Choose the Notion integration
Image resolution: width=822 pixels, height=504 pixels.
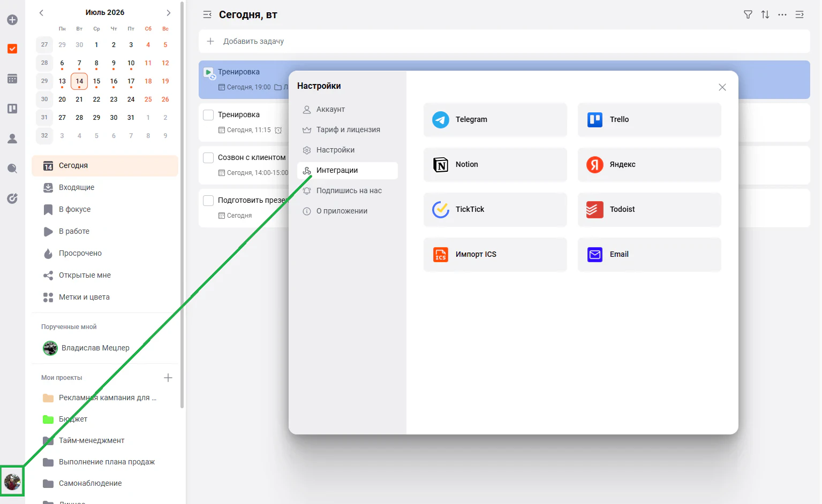tap(495, 164)
